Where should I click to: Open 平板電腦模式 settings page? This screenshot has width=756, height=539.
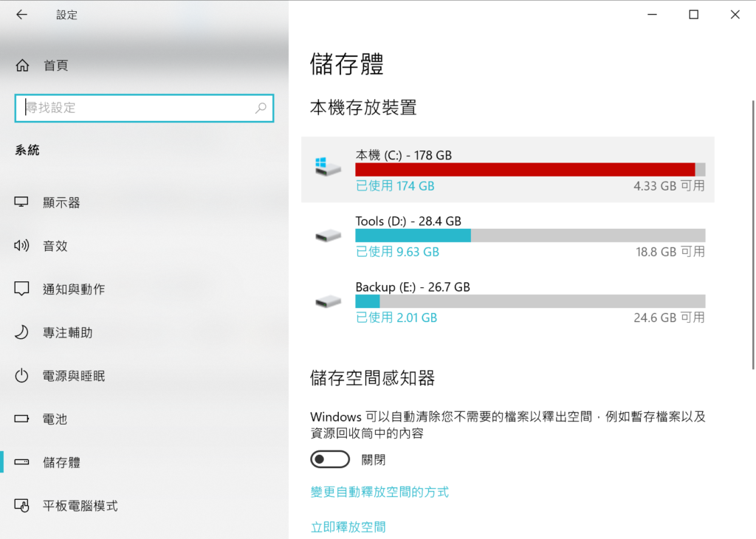(80, 506)
